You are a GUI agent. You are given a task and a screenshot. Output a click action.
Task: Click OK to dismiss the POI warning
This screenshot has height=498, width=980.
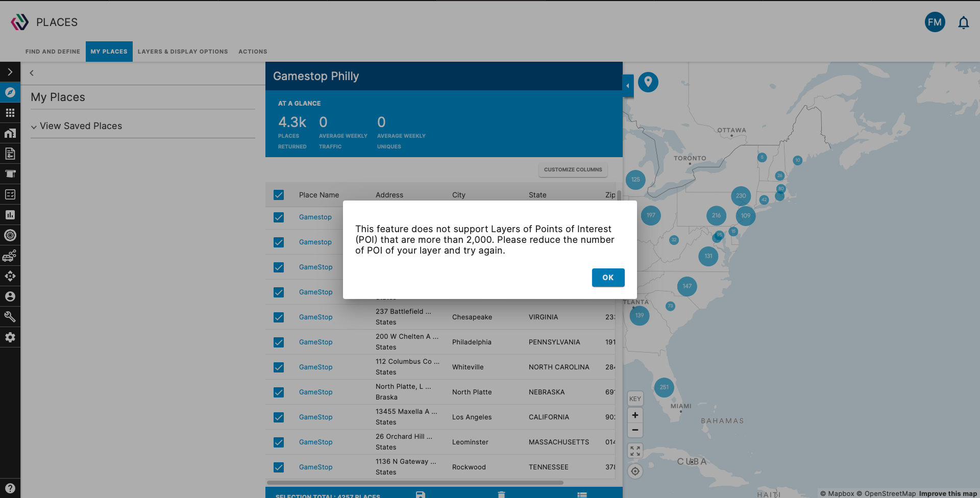point(608,278)
